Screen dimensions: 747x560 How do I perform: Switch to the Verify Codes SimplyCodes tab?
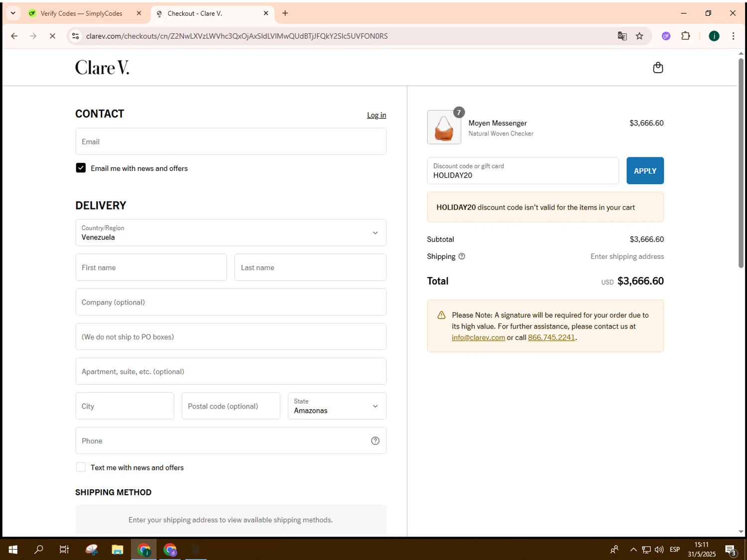pyautogui.click(x=81, y=13)
